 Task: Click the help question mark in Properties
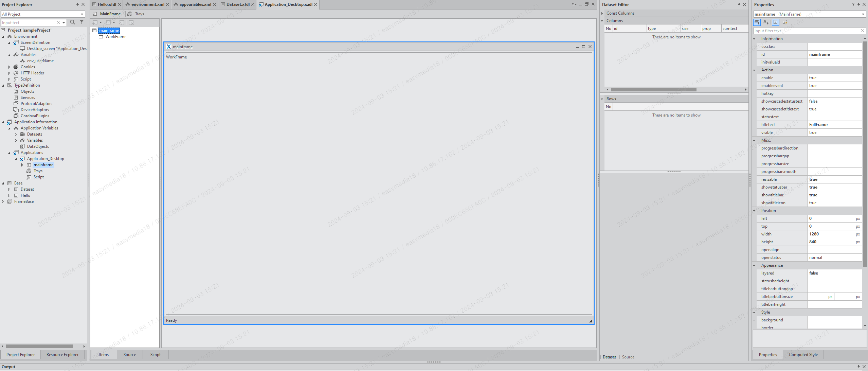(853, 4)
